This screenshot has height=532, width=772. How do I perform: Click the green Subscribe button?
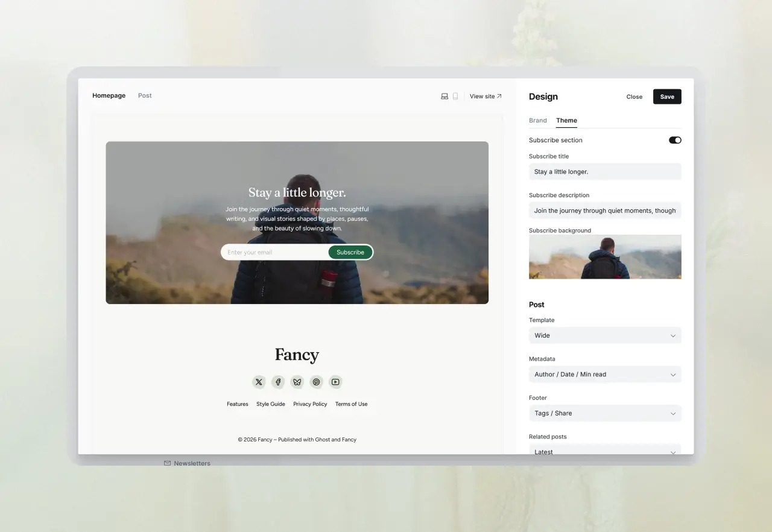click(350, 252)
